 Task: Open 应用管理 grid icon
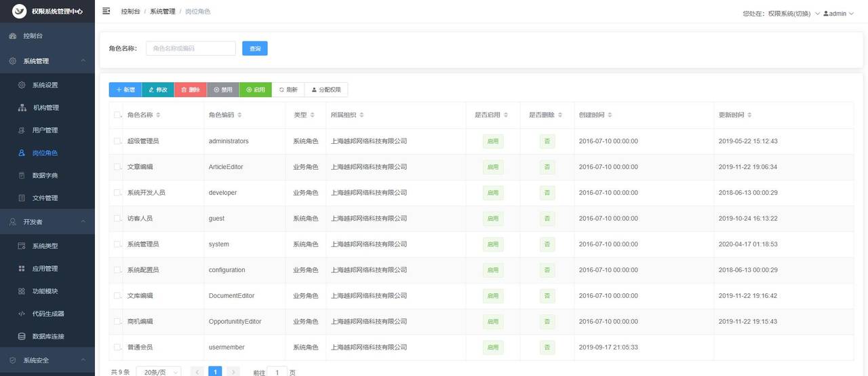(22, 269)
